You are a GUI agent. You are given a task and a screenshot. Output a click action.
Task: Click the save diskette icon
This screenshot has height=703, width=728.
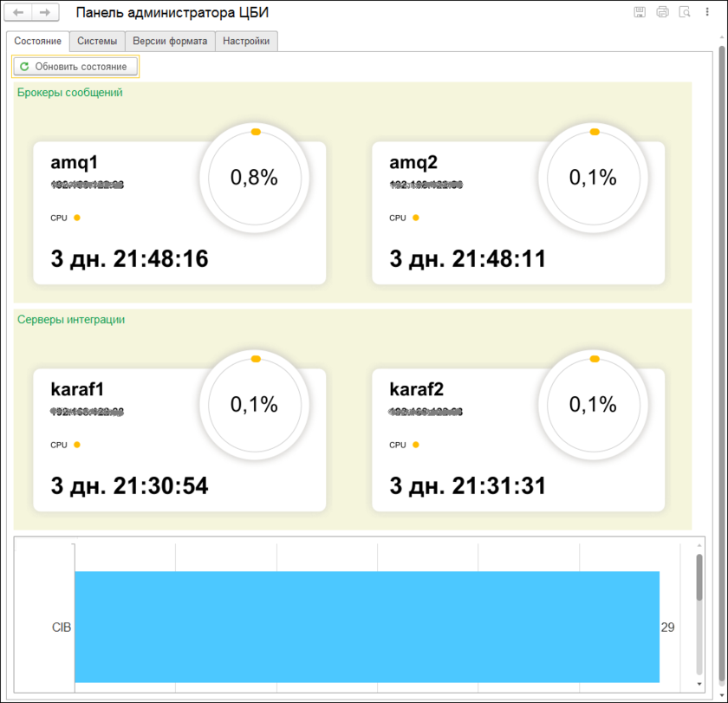pyautogui.click(x=640, y=12)
